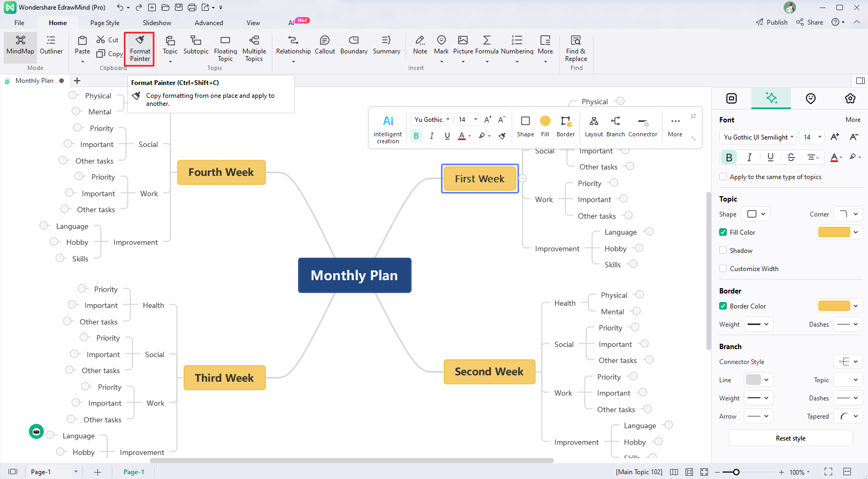Open the Note tool
This screenshot has height=479, width=868.
(x=420, y=45)
